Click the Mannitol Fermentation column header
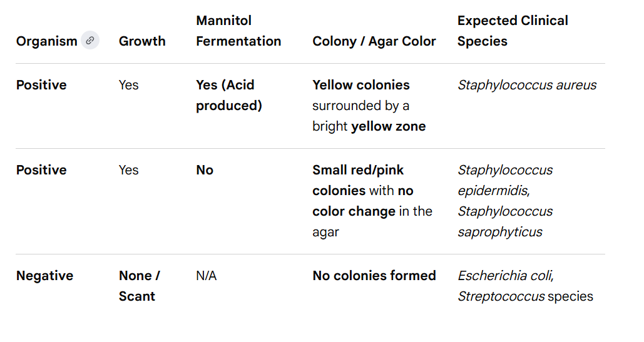 click(238, 31)
